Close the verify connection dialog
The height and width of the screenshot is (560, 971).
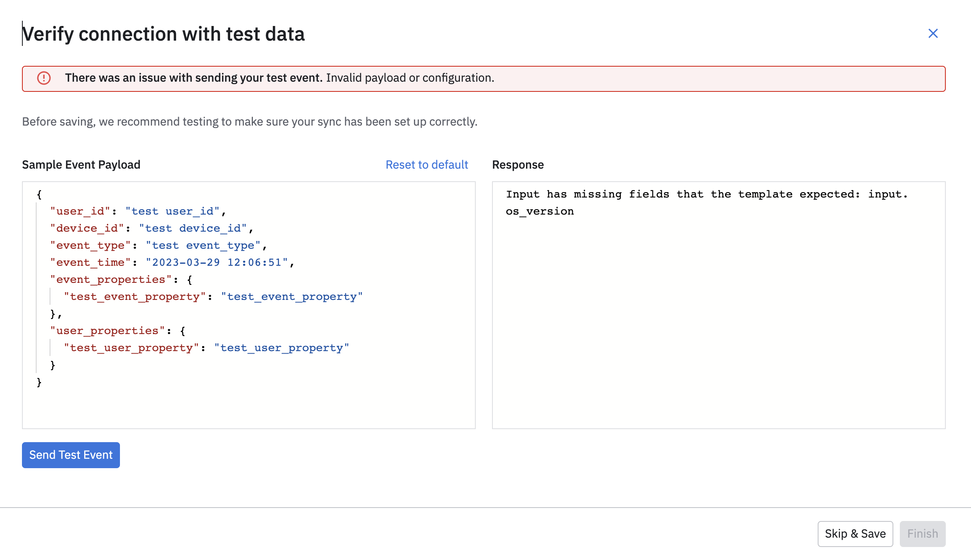tap(933, 33)
